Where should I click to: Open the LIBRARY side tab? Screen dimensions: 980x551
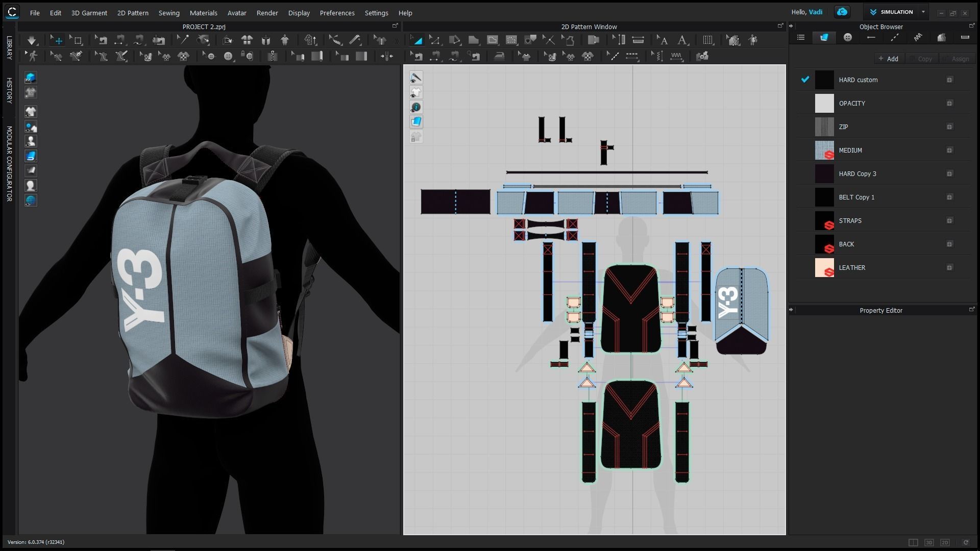[9, 47]
